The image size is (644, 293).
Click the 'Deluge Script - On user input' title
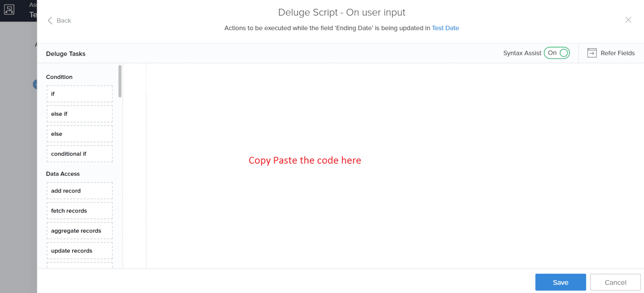click(342, 12)
